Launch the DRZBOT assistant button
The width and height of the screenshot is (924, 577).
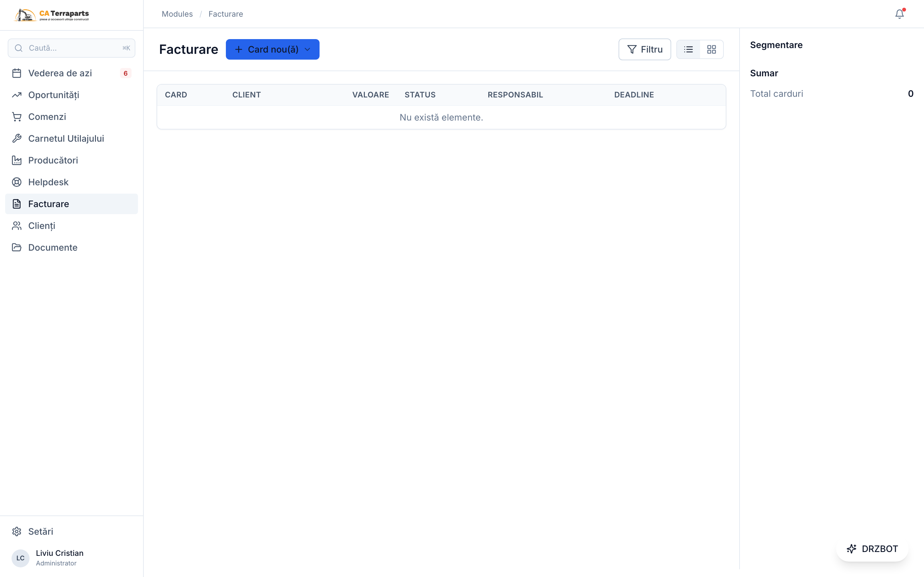click(872, 548)
